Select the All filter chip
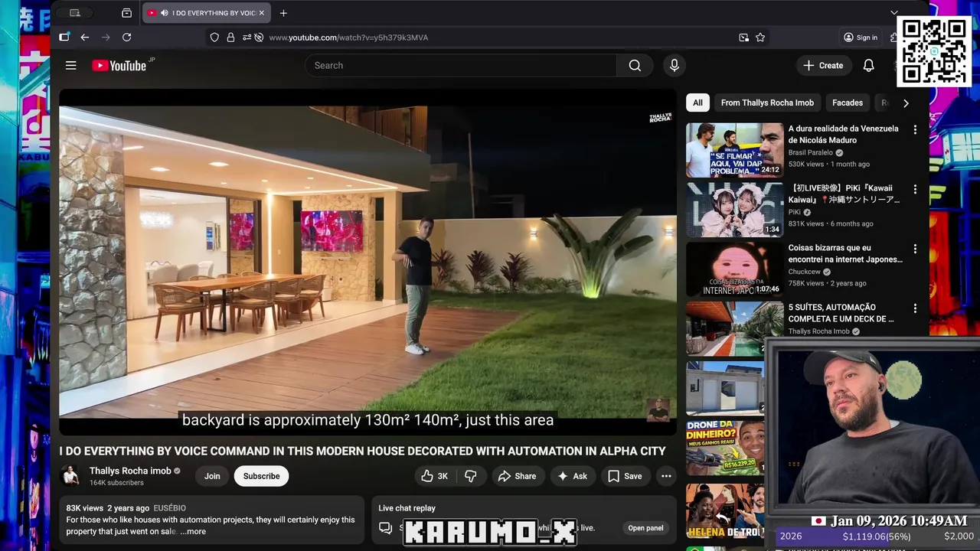 [x=697, y=103]
